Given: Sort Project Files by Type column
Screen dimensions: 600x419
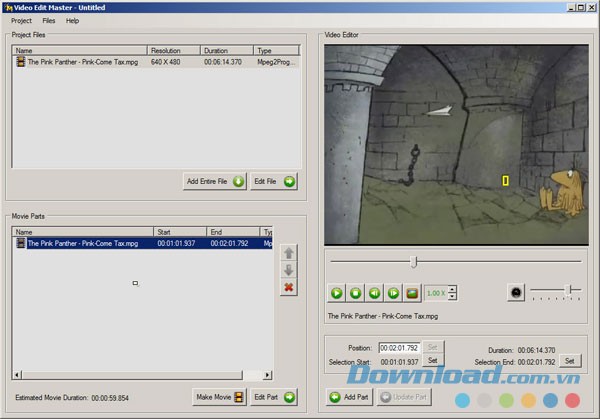Looking at the screenshot, I should [276, 51].
